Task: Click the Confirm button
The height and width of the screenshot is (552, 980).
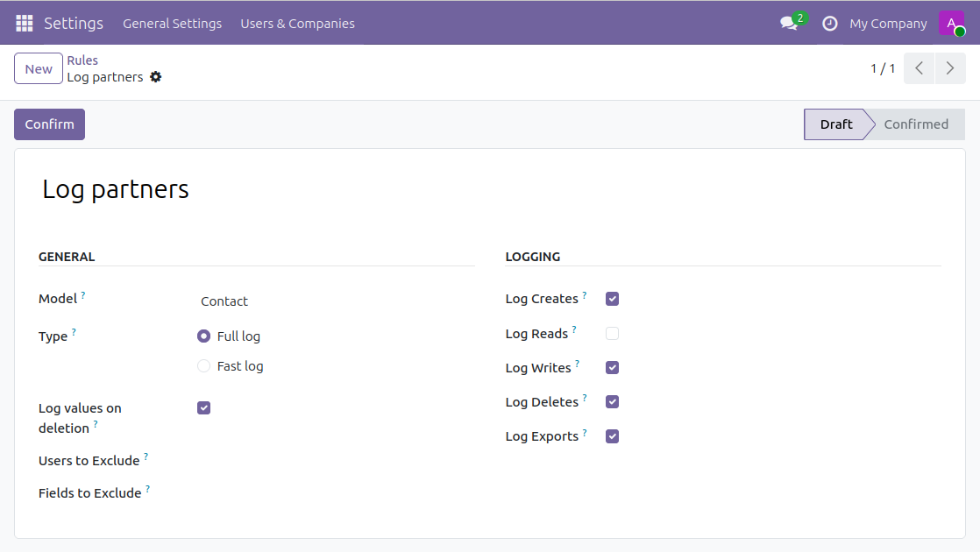Action: [49, 124]
